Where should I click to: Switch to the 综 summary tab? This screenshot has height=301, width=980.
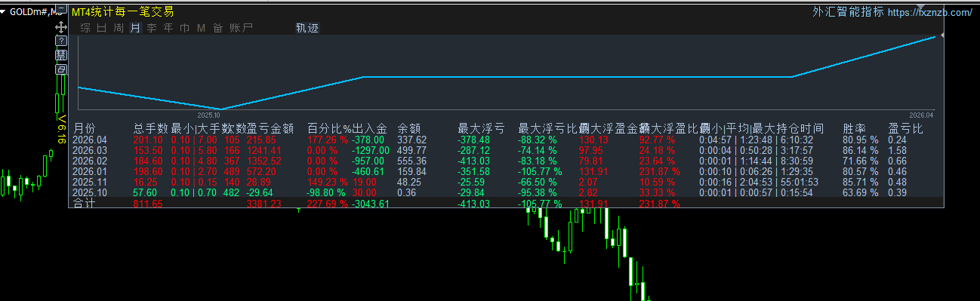click(x=85, y=28)
